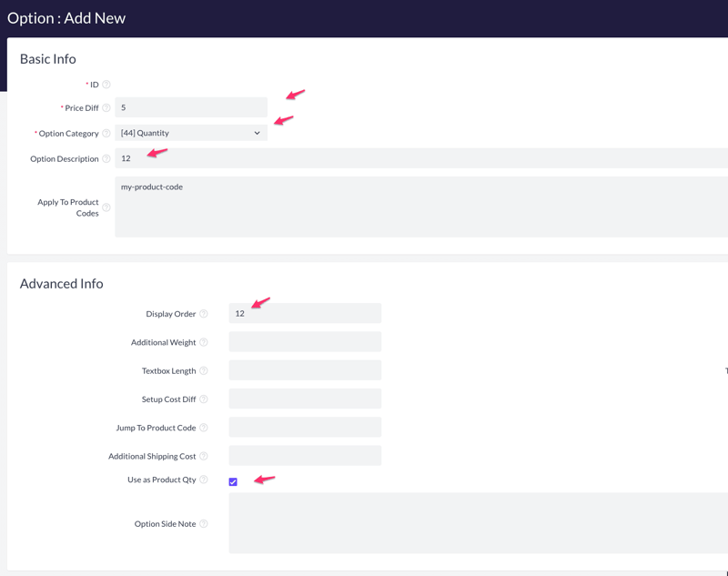Viewport: 728px width, 576px height.
Task: Click the Textbox Length help icon
Action: coord(204,371)
